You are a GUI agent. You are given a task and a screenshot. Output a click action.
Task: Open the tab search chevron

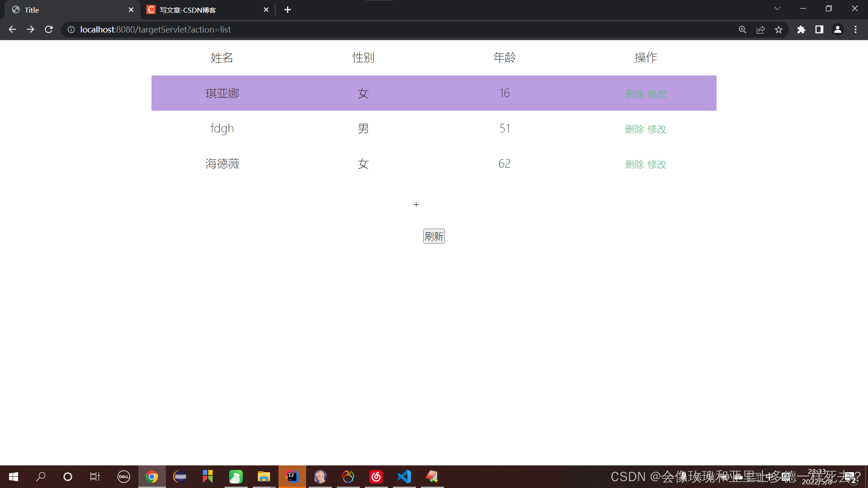click(777, 8)
